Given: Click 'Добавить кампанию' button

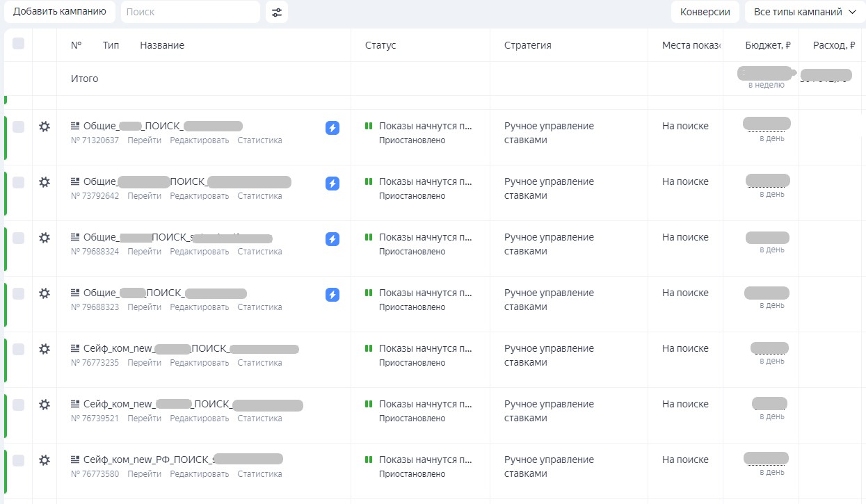Looking at the screenshot, I should tap(60, 12).
